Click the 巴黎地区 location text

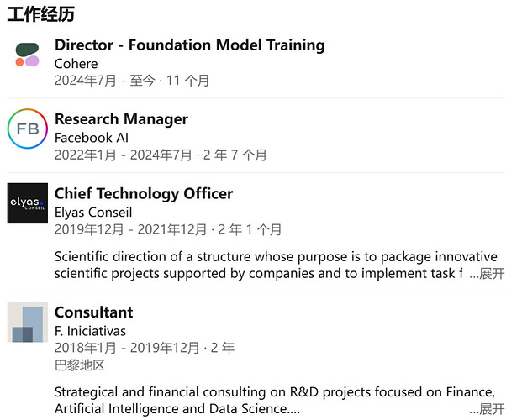click(x=80, y=365)
